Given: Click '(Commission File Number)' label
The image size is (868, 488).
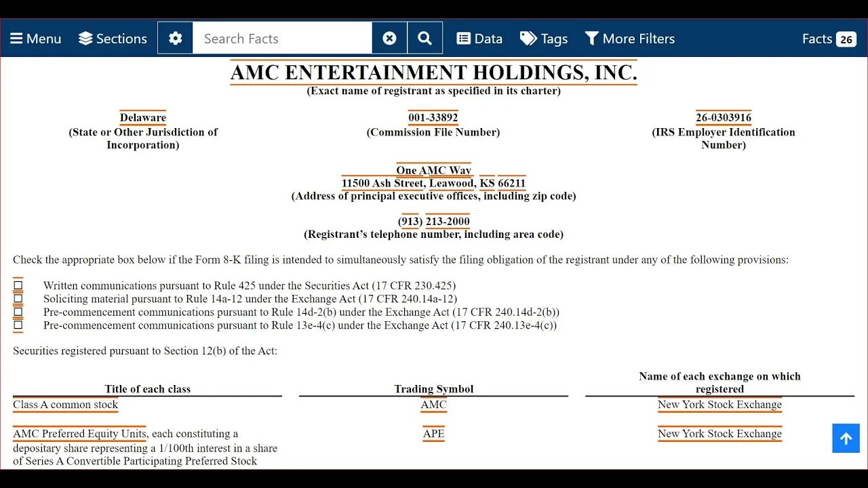Looking at the screenshot, I should (433, 132).
